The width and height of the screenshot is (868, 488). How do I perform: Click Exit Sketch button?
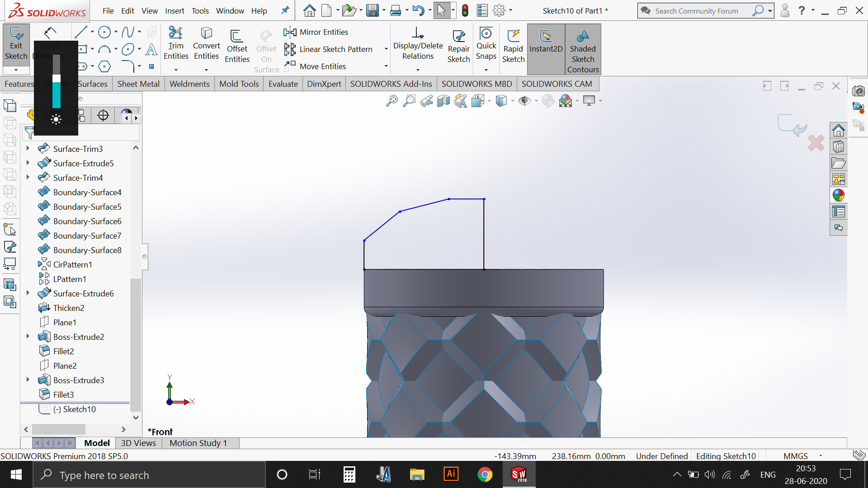[16, 43]
